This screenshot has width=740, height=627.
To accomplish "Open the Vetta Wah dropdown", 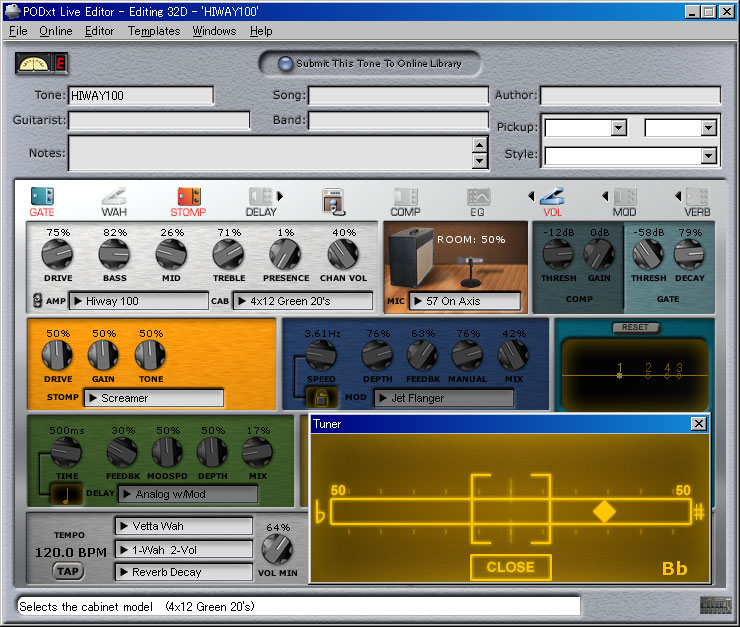I will 184,526.
